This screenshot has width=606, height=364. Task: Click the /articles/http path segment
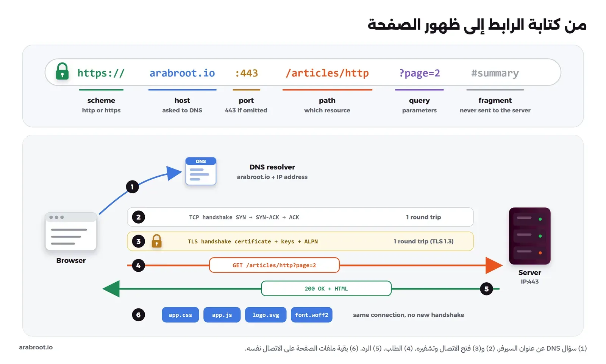pos(327,73)
